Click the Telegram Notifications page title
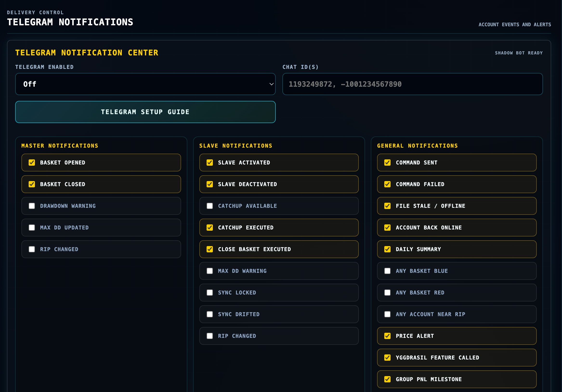This screenshot has width=562, height=392. [x=70, y=22]
